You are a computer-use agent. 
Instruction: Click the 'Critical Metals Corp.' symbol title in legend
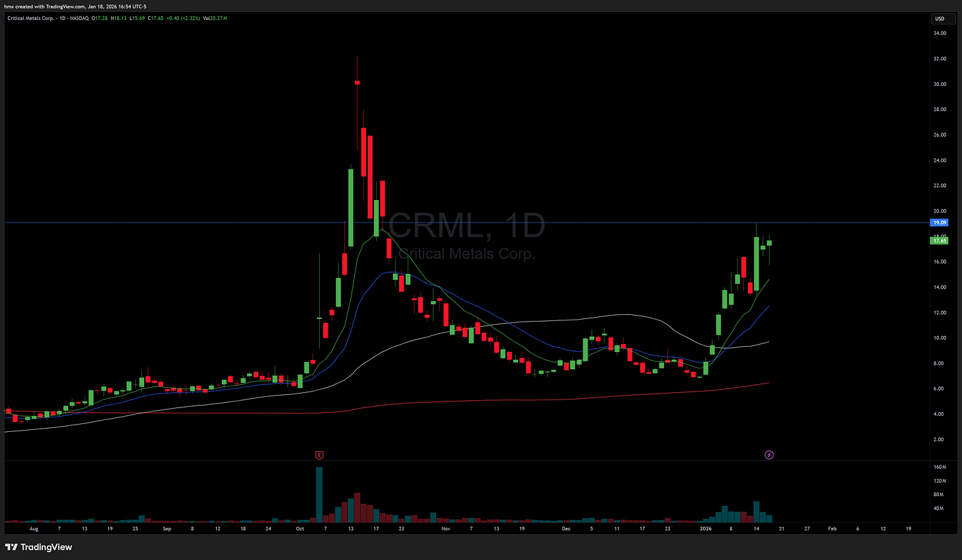(31, 18)
